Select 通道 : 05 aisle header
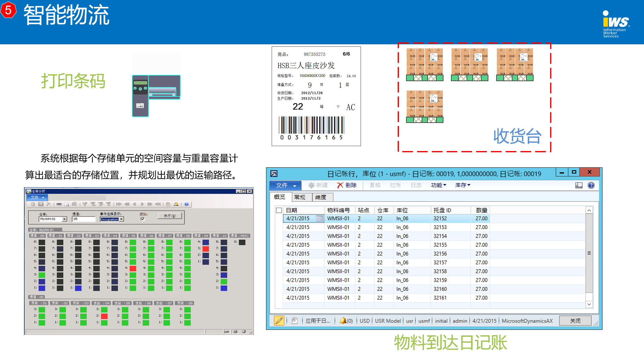The width and height of the screenshot is (644, 362). tap(128, 236)
